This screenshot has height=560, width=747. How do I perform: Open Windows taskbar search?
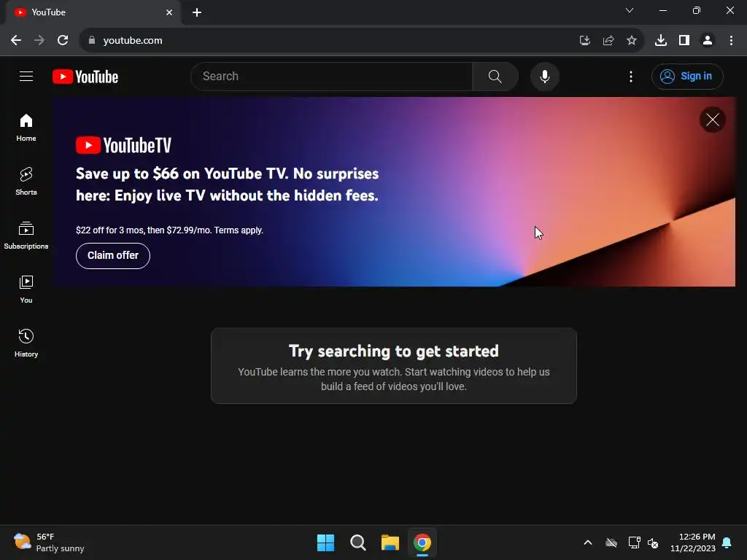coord(357,542)
